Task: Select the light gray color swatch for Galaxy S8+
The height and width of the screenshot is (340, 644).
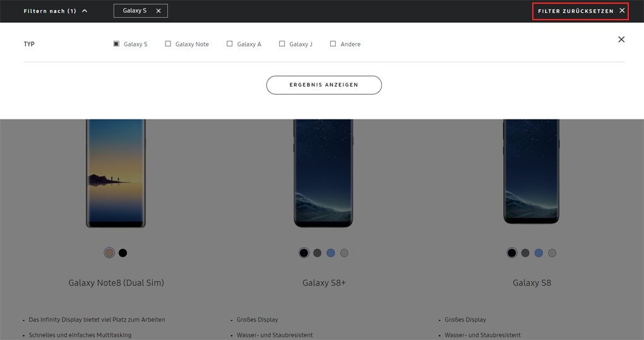Action: coord(344,253)
